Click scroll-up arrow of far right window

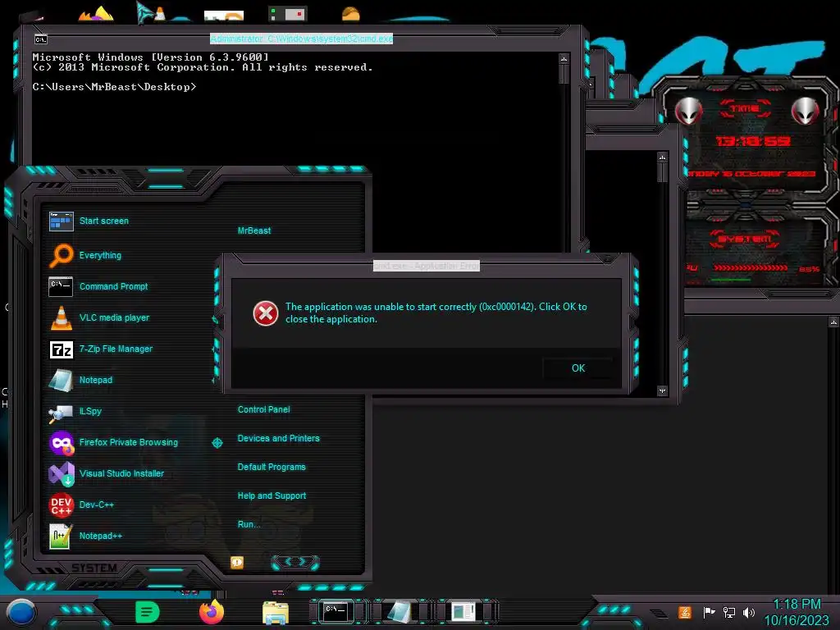pyautogui.click(x=833, y=322)
